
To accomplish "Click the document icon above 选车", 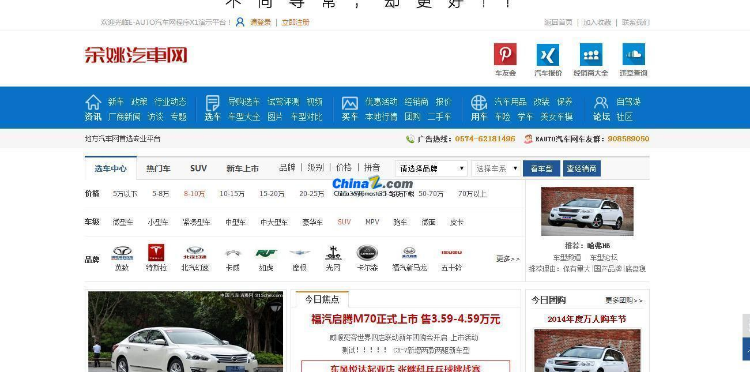I will click(212, 103).
